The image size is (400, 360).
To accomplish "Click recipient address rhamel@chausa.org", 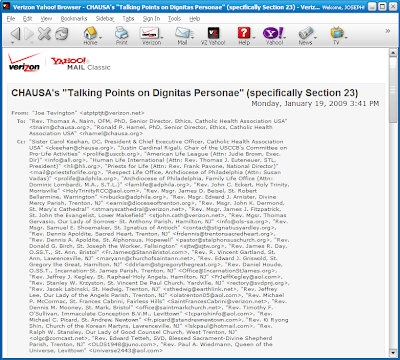I will point(111,133).
